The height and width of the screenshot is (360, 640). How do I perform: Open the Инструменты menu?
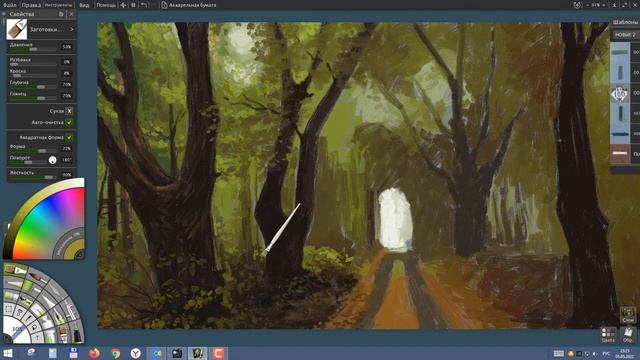point(58,5)
